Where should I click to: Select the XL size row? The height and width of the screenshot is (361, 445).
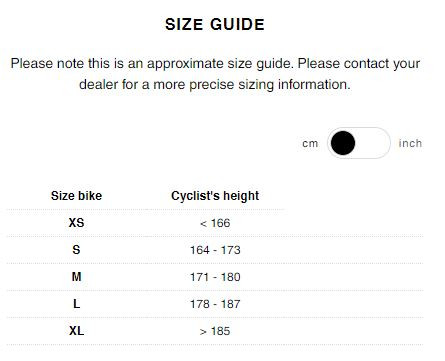[215, 331]
